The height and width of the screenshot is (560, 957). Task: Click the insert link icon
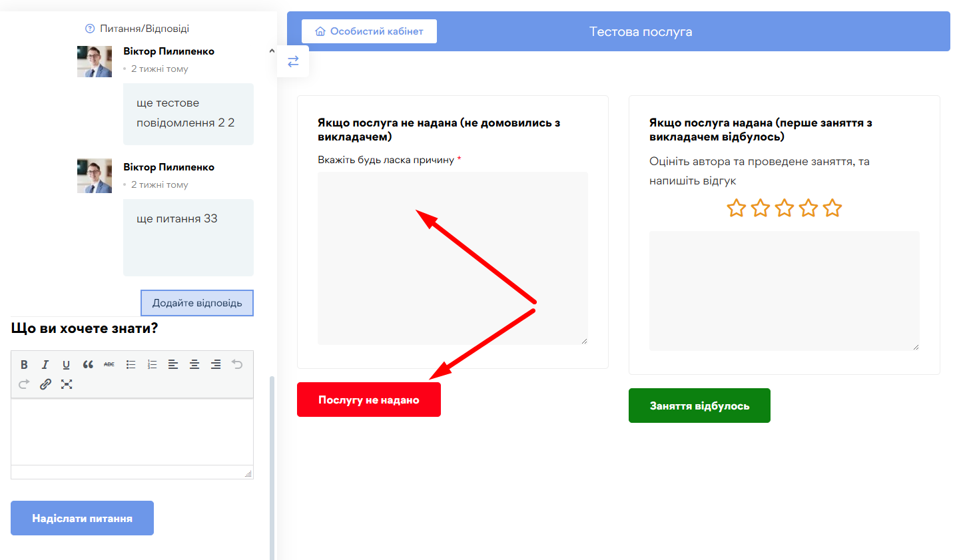point(45,384)
